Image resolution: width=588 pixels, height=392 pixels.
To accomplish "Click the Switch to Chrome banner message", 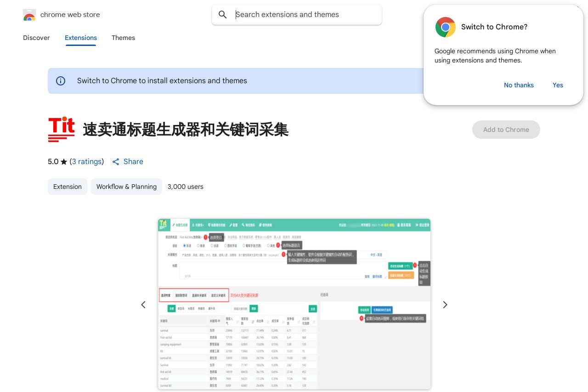I will (x=162, y=81).
